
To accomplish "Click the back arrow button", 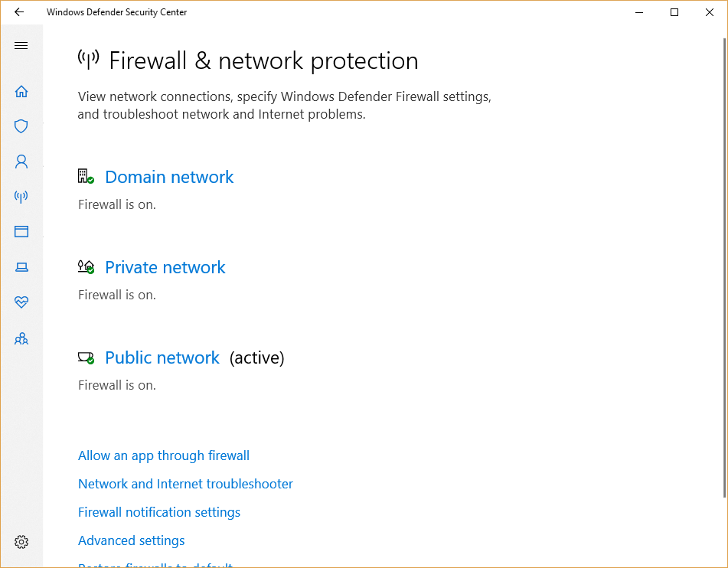I will point(19,12).
